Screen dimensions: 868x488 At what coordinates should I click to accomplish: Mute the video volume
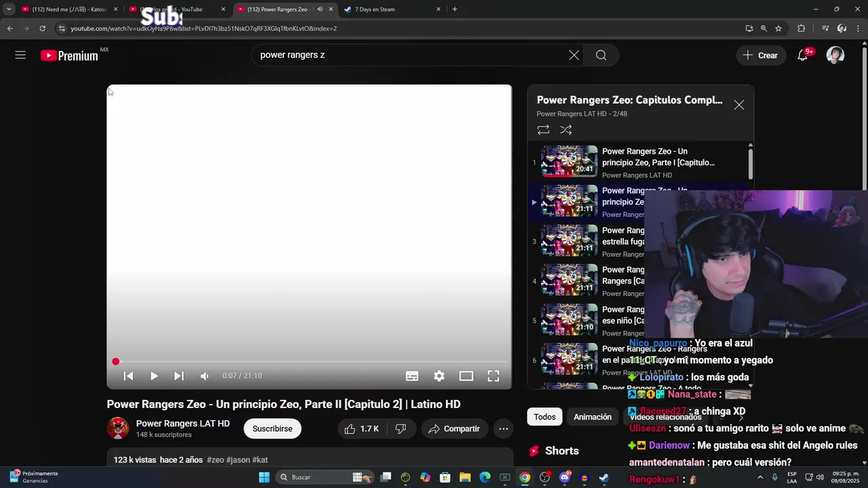[x=205, y=375]
